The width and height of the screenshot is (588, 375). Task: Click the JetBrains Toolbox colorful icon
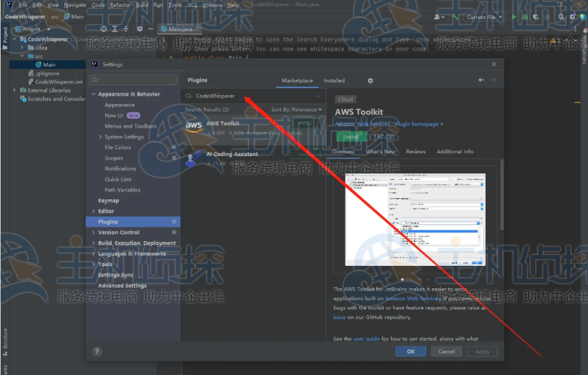click(583, 17)
